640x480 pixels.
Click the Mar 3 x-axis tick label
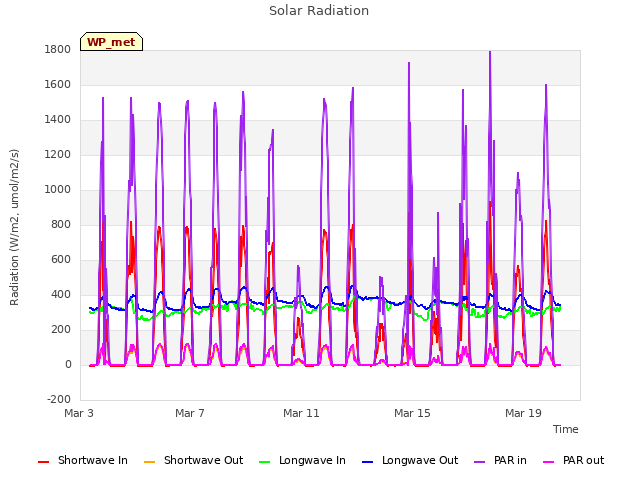click(x=79, y=413)
